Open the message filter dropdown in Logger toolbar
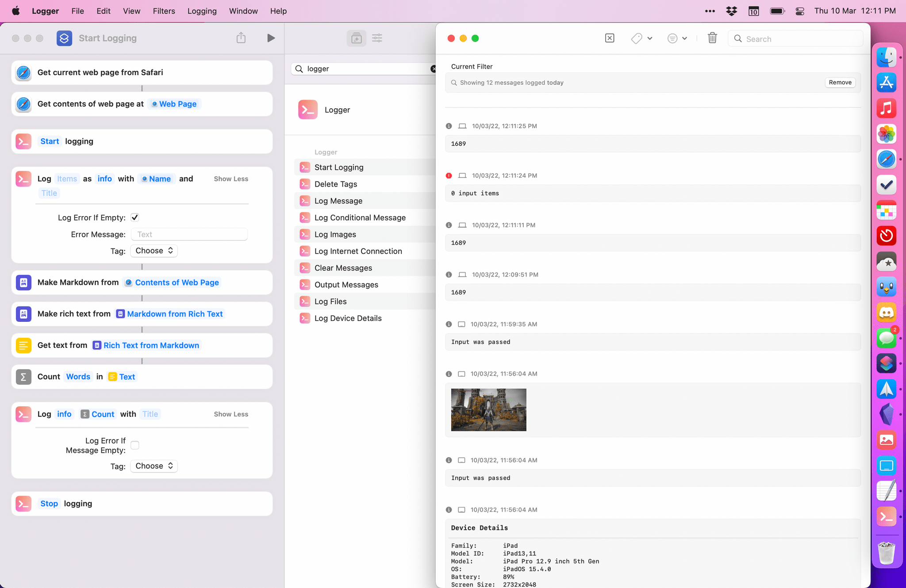This screenshot has width=906, height=588. [677, 38]
